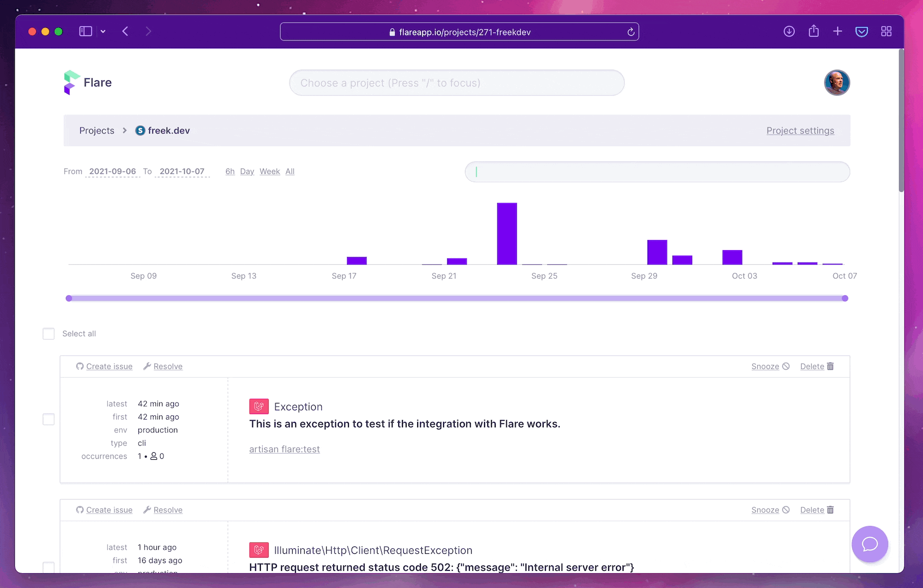The width and height of the screenshot is (923, 588).
Task: Click the lock icon in the address bar
Action: pos(392,32)
